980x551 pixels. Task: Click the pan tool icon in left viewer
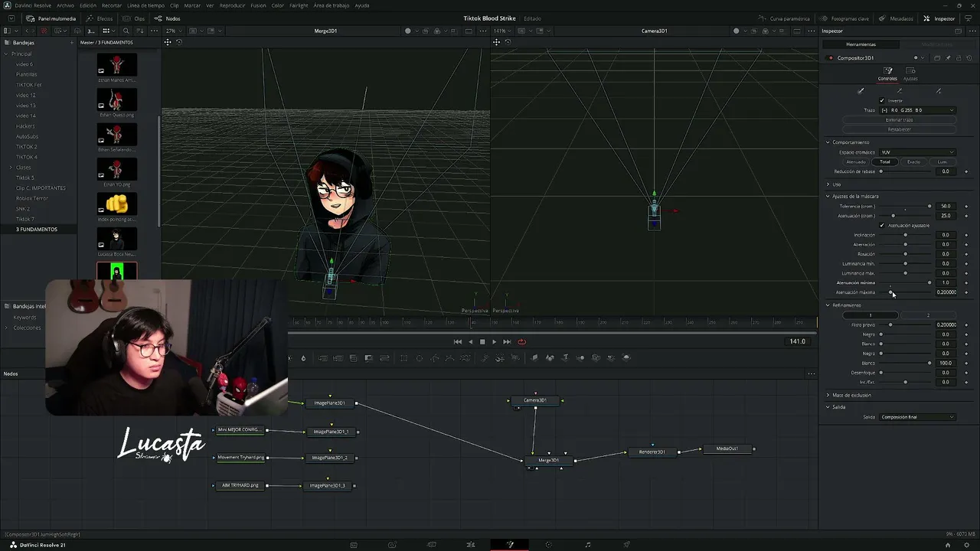[x=168, y=42]
